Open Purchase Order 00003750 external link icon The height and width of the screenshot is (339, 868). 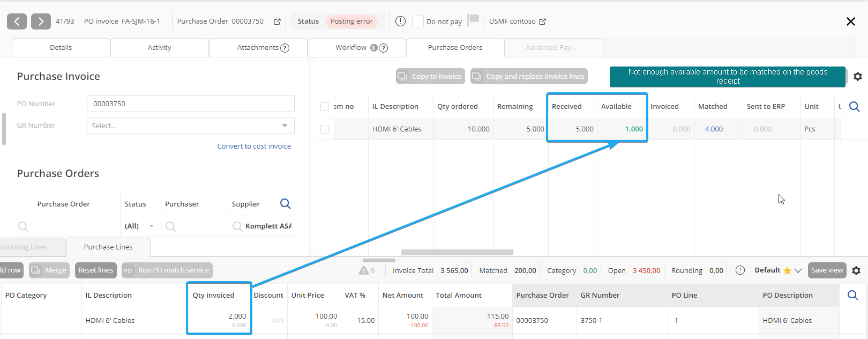coord(277,21)
